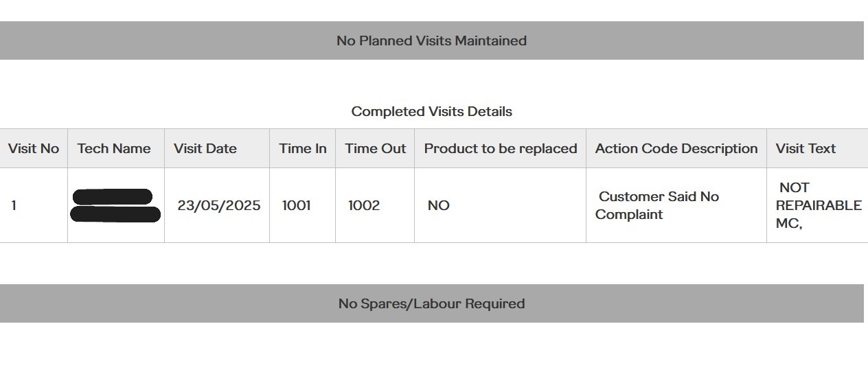Click the No Planned Visits Maintained banner

pyautogui.click(x=431, y=41)
